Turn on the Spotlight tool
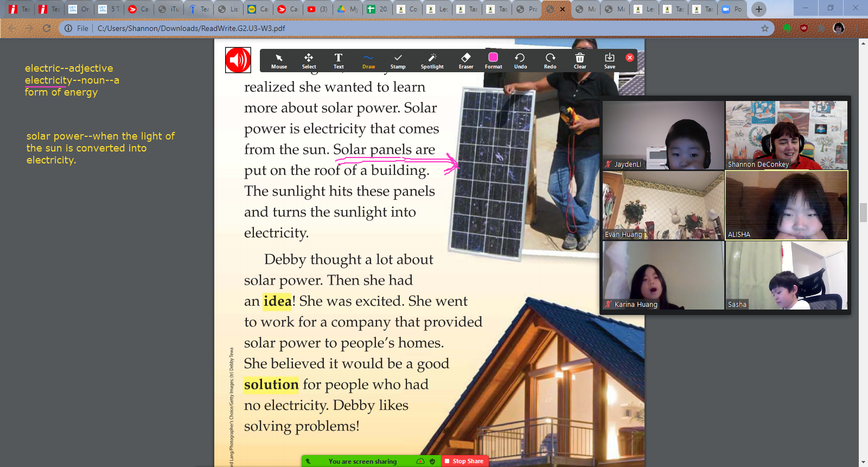 pos(432,61)
